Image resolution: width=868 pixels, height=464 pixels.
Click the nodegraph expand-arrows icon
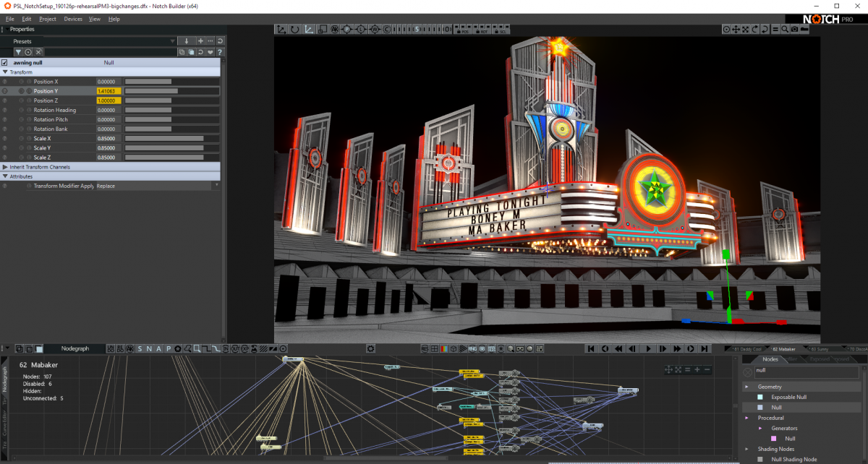click(678, 369)
